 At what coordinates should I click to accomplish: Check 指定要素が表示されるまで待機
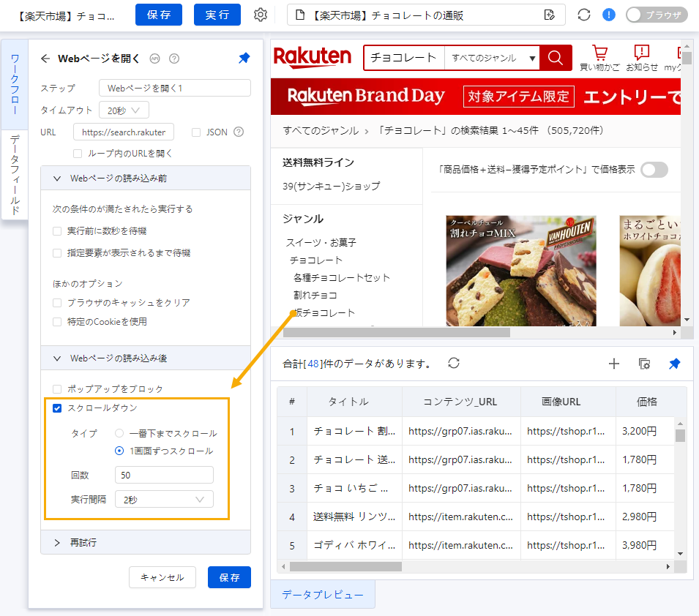[x=57, y=252]
